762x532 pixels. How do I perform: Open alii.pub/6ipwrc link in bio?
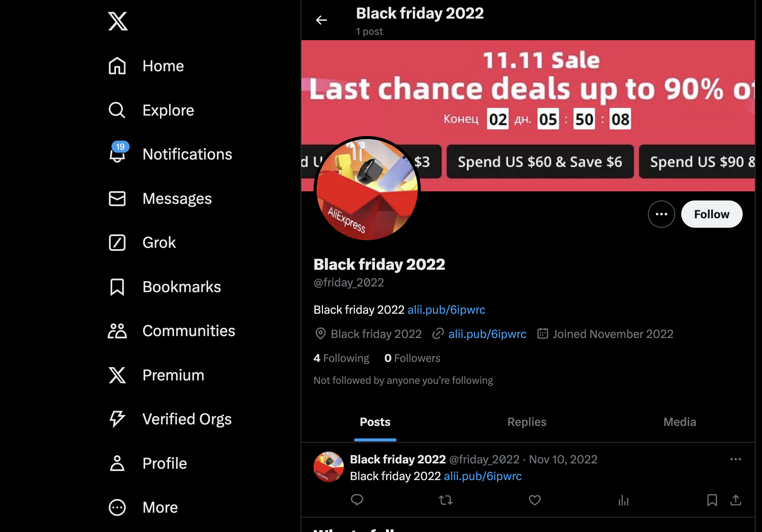point(446,310)
